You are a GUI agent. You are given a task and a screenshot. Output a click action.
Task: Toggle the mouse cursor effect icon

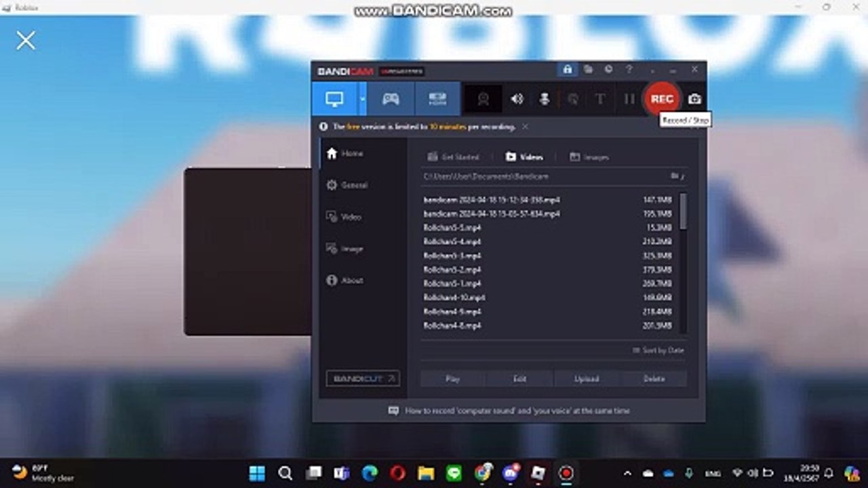pos(573,99)
